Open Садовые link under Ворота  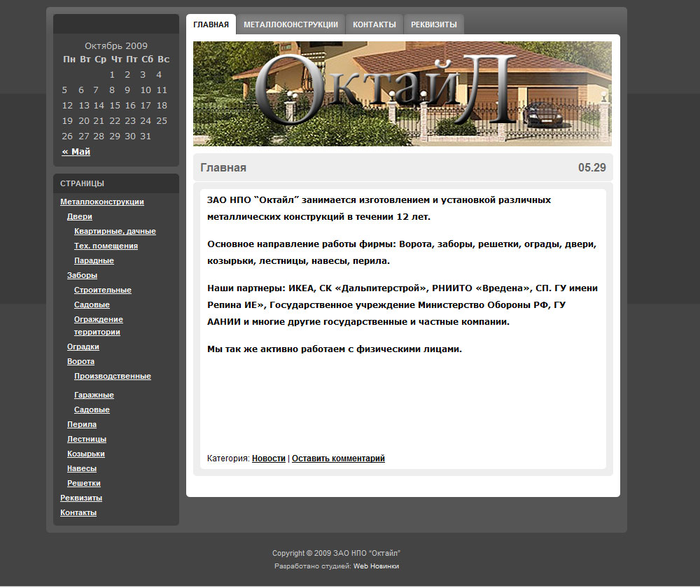pyautogui.click(x=92, y=410)
